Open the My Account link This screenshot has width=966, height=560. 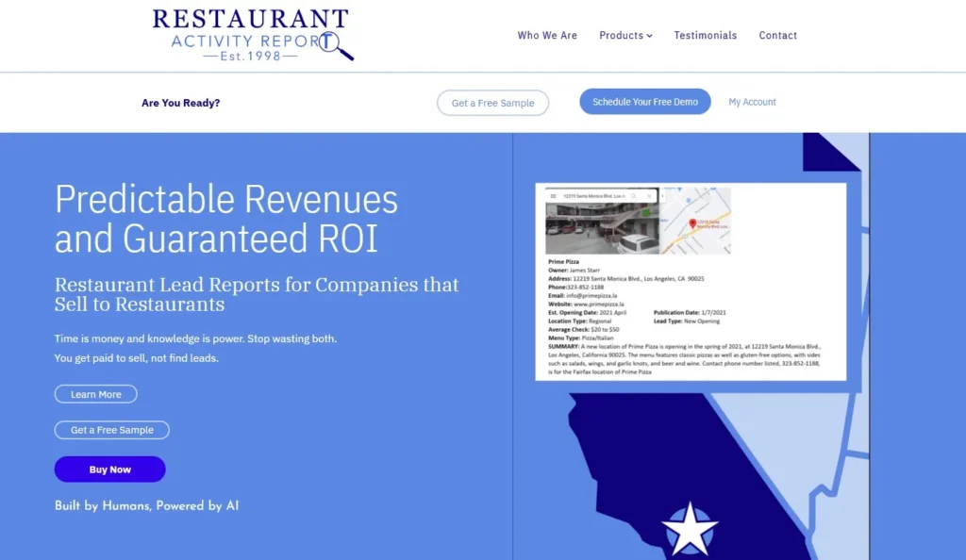coord(752,102)
